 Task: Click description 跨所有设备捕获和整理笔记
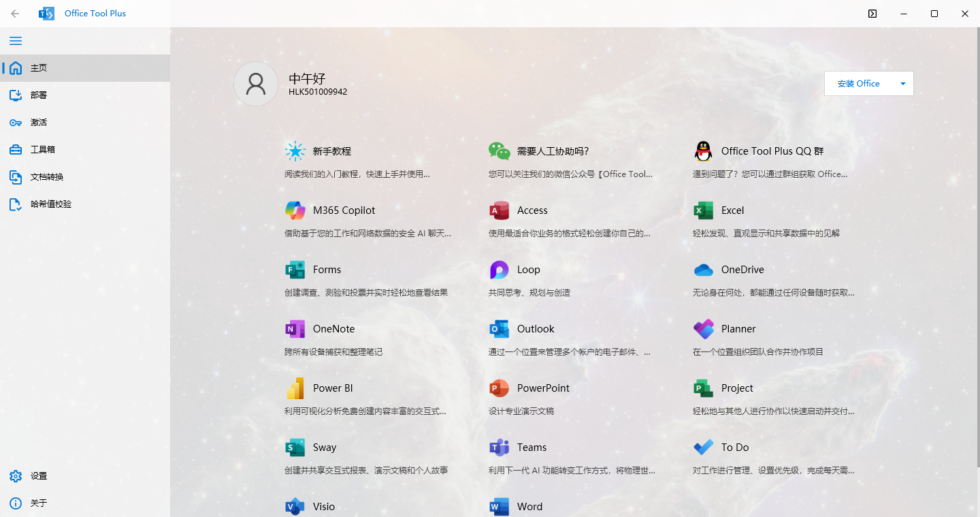[333, 352]
